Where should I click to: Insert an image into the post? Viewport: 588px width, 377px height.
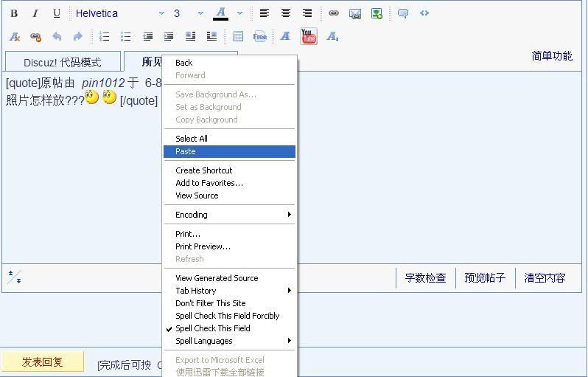coord(377,13)
